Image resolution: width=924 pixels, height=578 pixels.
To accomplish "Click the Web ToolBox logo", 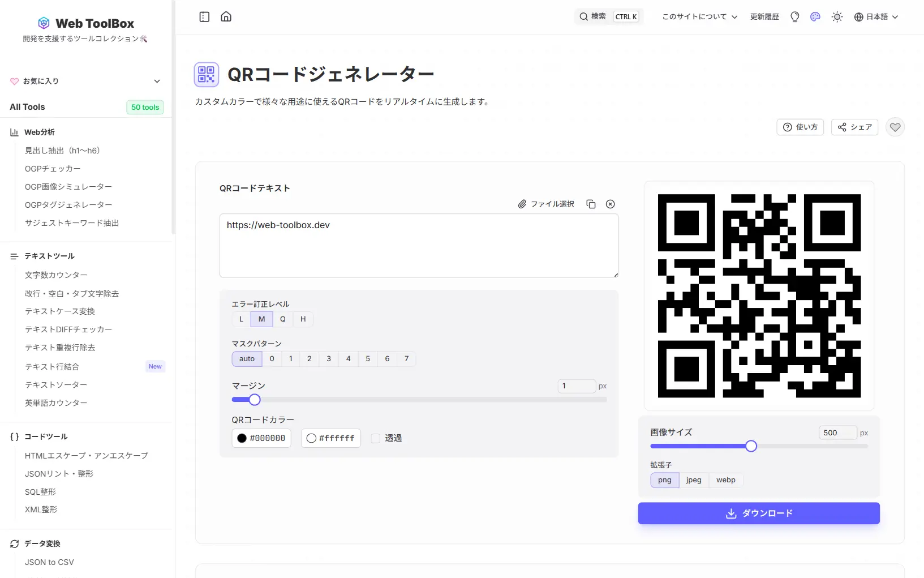I will [86, 23].
